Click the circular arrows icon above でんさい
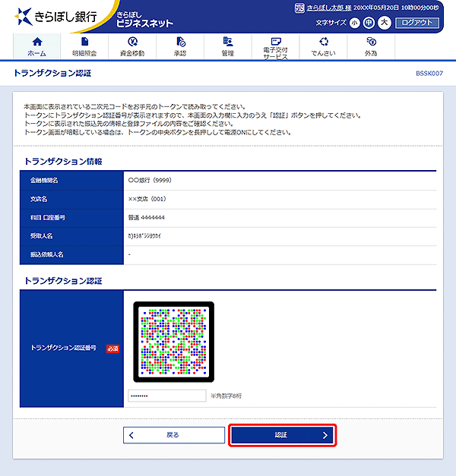Screen dimensions: 456x476 (324, 41)
